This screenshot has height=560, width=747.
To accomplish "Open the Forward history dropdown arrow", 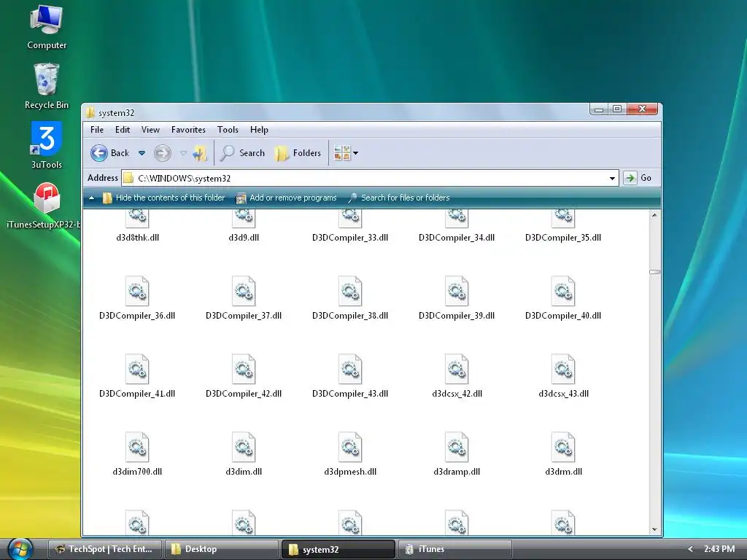I will (x=183, y=153).
